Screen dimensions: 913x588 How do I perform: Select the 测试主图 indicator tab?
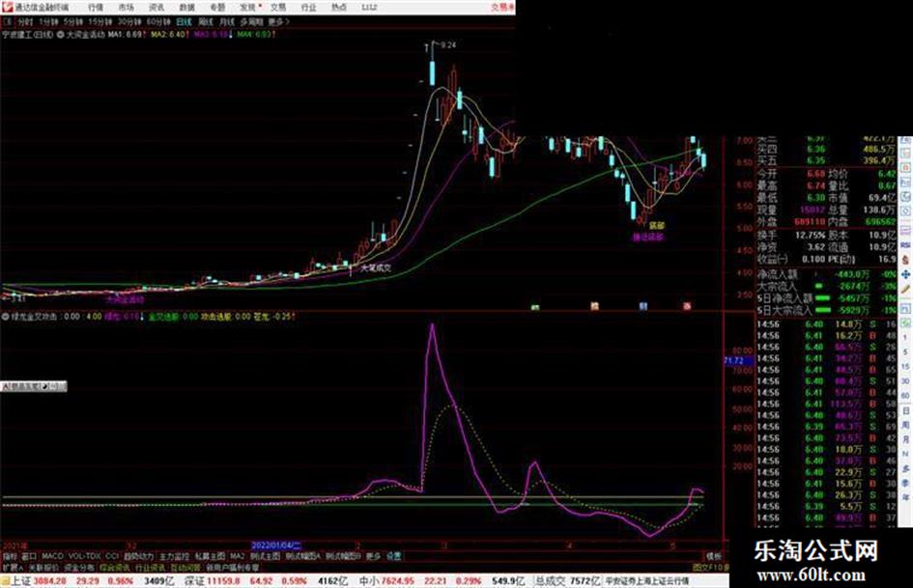pyautogui.click(x=265, y=556)
